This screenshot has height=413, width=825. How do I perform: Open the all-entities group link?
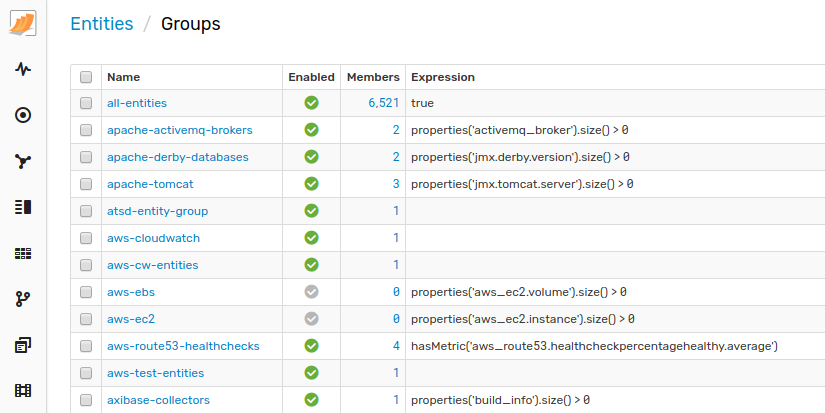(x=137, y=103)
